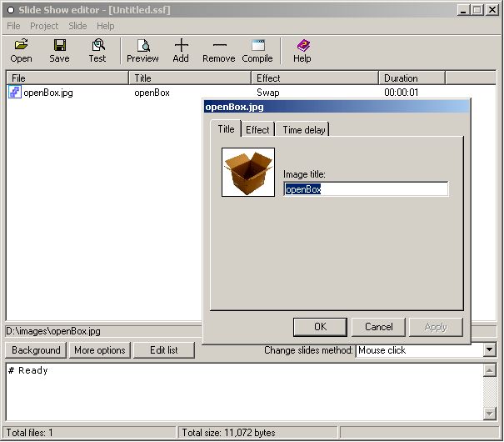Open the Help book icon

(x=302, y=45)
